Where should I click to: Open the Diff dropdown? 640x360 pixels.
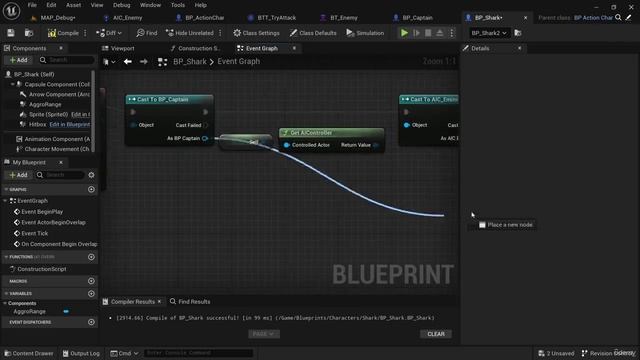(109, 33)
